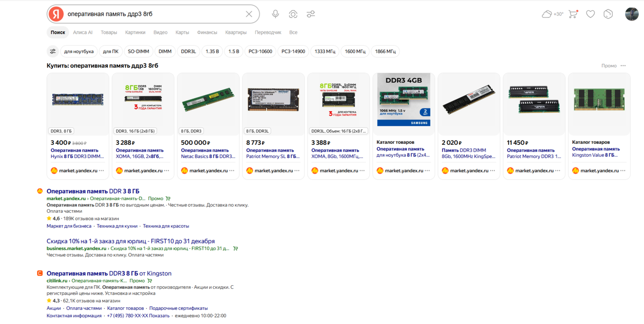Click the weather +30° indicator

[x=553, y=14]
